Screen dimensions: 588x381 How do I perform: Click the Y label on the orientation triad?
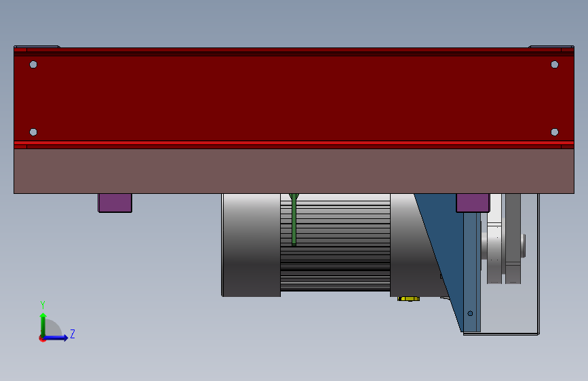pos(43,304)
